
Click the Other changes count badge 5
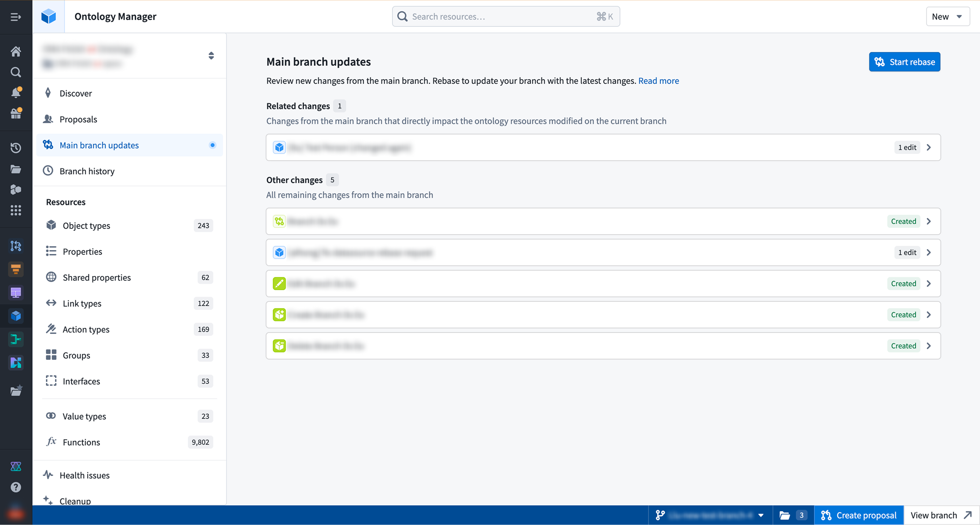[x=332, y=180]
